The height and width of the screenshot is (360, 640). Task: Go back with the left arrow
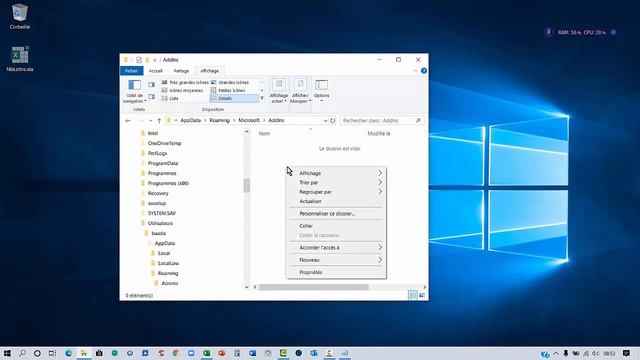click(x=128, y=121)
